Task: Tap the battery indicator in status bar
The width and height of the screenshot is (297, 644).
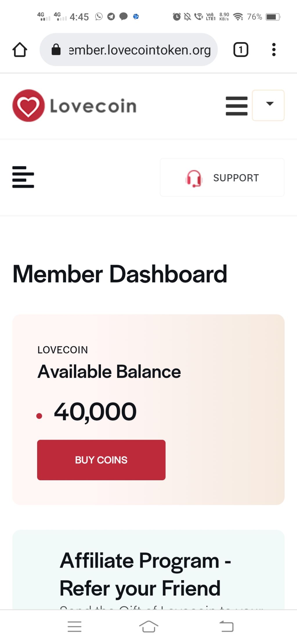Action: coord(273,17)
